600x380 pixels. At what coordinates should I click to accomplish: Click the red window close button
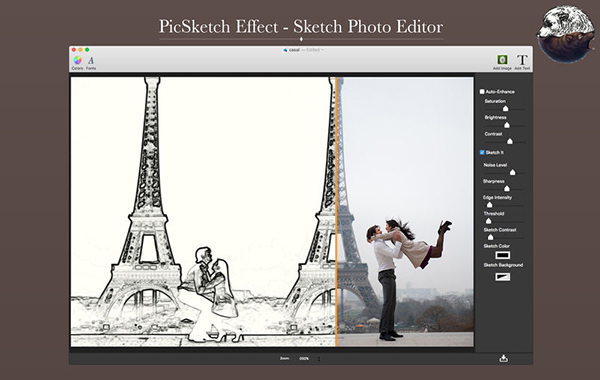tap(74, 50)
